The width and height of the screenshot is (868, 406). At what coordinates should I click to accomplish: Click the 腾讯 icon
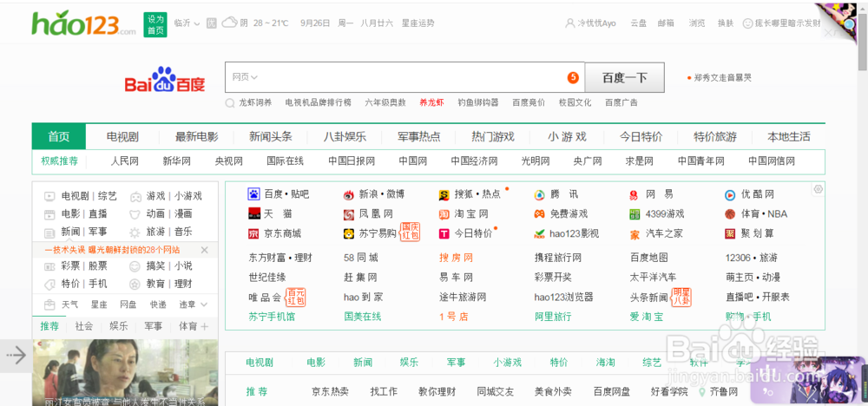coord(539,194)
